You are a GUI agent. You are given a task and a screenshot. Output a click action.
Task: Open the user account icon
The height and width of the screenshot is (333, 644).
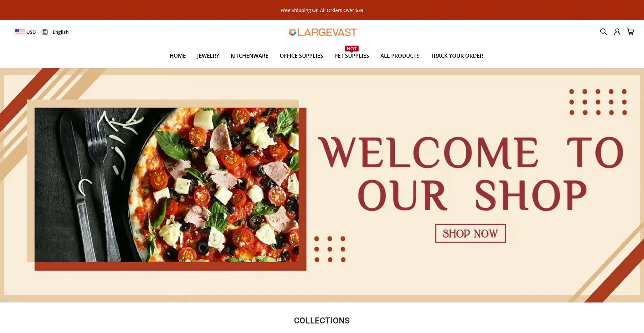[x=617, y=32]
